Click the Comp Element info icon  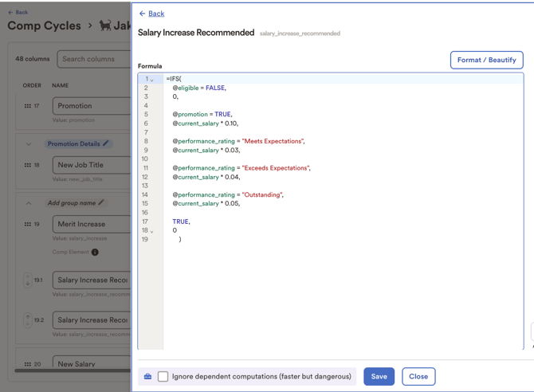tap(95, 252)
